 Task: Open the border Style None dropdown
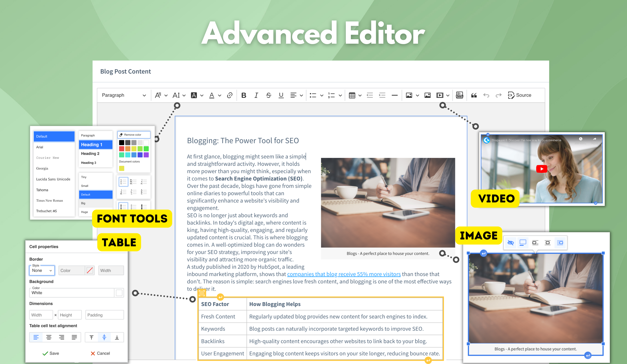click(42, 270)
